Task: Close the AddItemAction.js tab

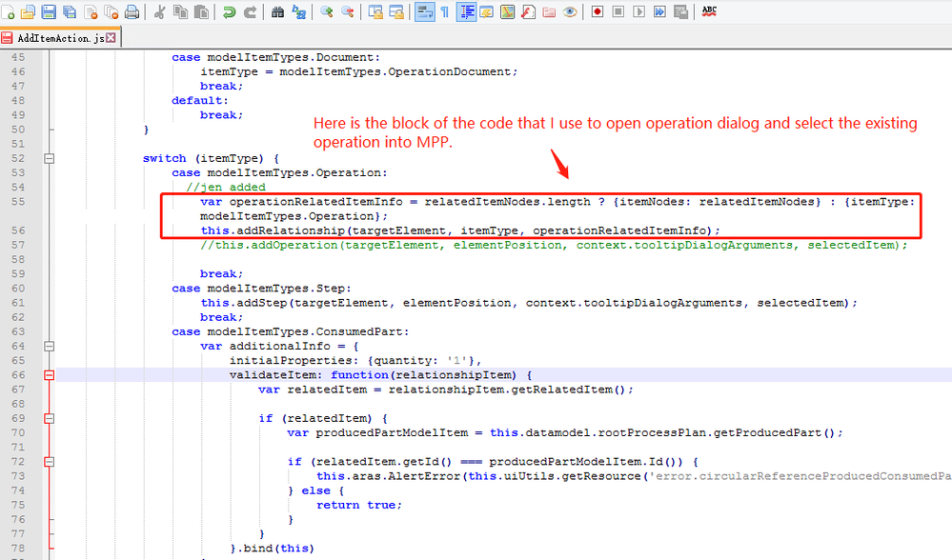Action: coord(111,38)
